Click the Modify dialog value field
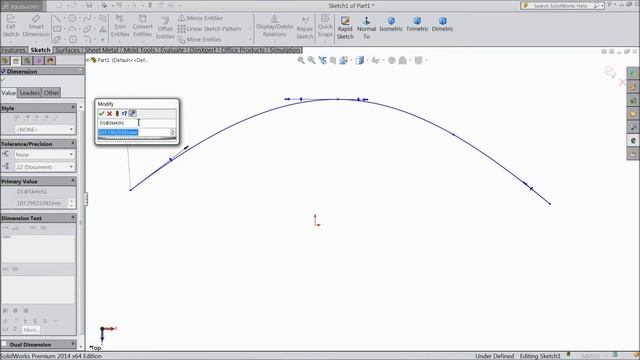 coord(134,132)
